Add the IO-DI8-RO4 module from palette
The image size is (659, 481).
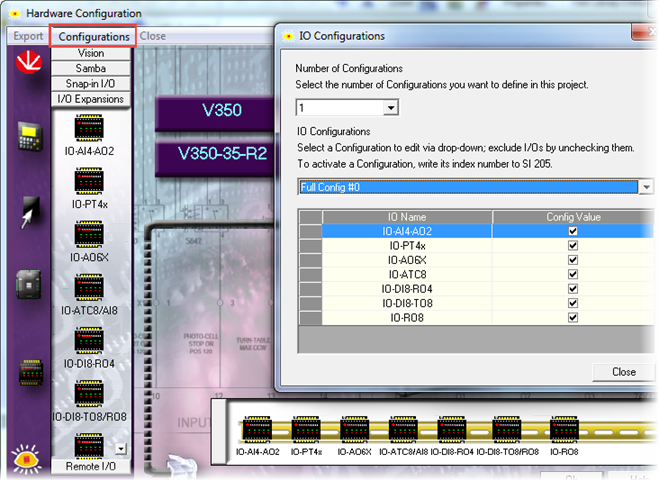click(89, 340)
